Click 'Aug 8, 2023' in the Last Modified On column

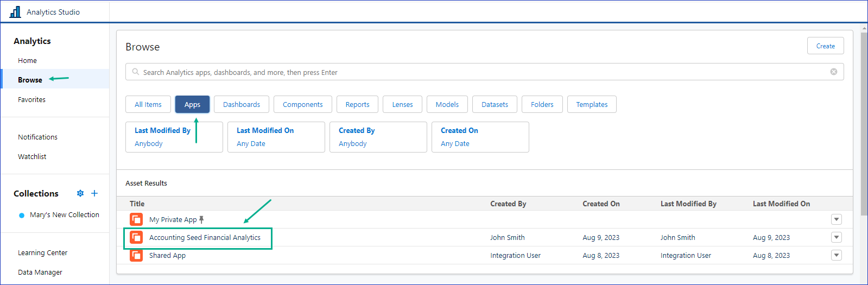771,255
